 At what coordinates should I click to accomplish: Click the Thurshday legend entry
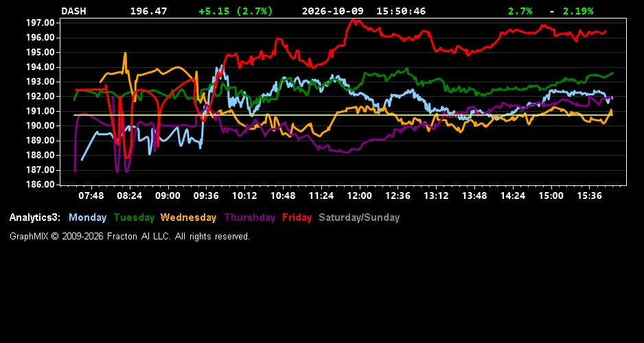coord(250,218)
